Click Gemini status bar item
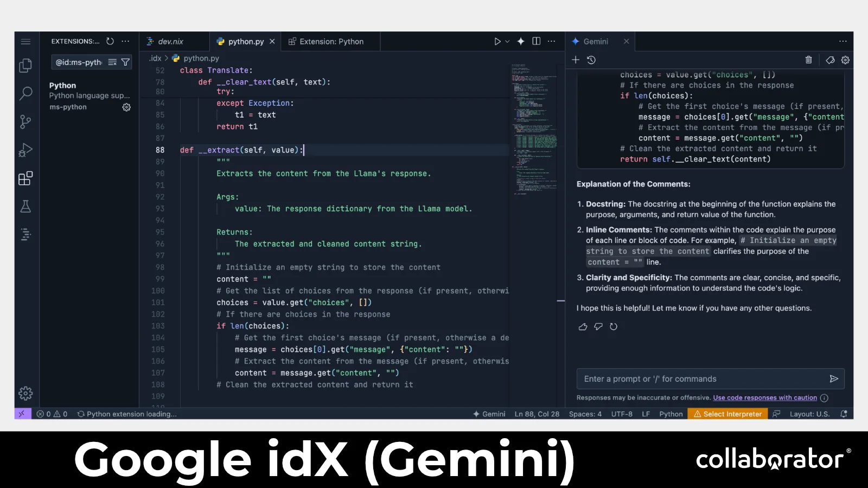The image size is (868, 488). point(489,414)
